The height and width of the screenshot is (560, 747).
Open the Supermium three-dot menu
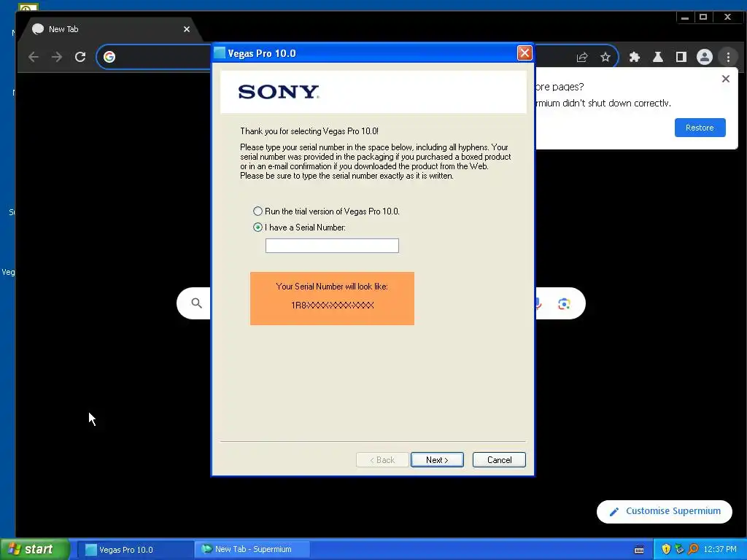coord(728,57)
